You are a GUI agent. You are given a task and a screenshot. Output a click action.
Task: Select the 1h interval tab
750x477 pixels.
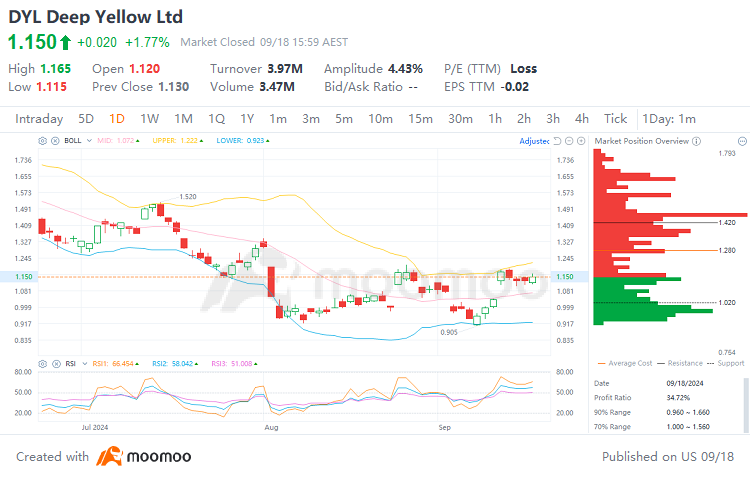click(x=495, y=119)
